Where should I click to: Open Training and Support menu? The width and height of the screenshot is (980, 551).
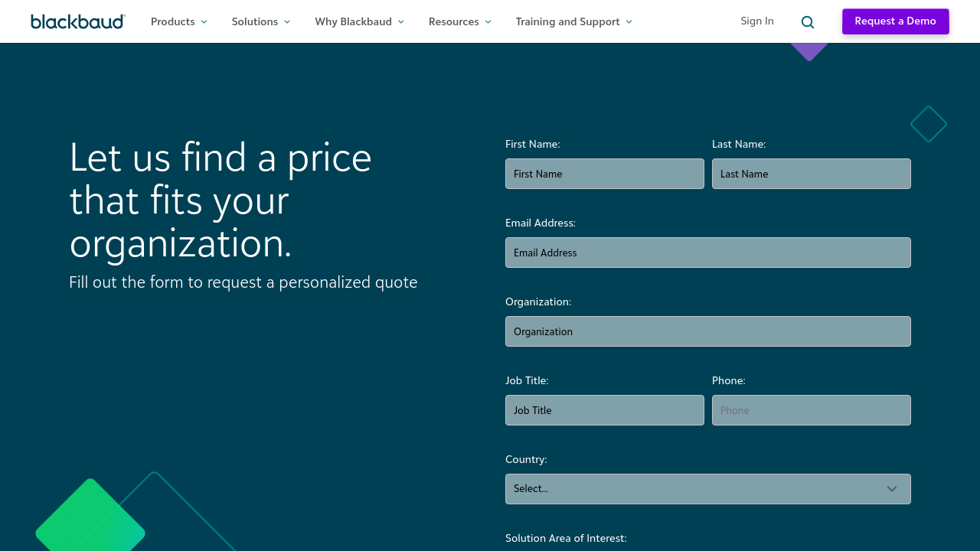coord(573,21)
